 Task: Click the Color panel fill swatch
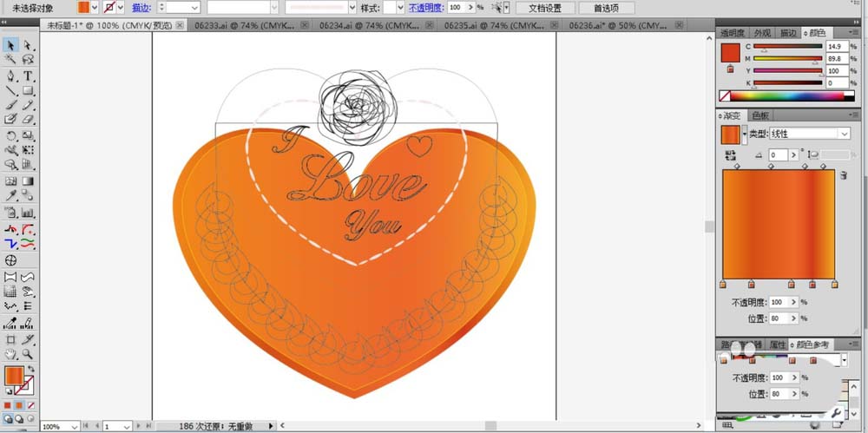pos(730,53)
